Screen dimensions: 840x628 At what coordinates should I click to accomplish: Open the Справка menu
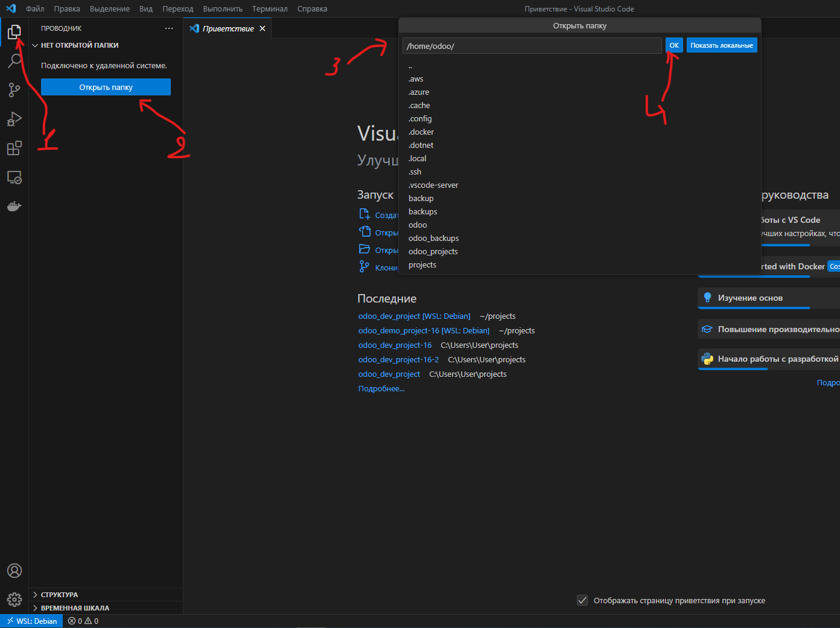pos(313,9)
